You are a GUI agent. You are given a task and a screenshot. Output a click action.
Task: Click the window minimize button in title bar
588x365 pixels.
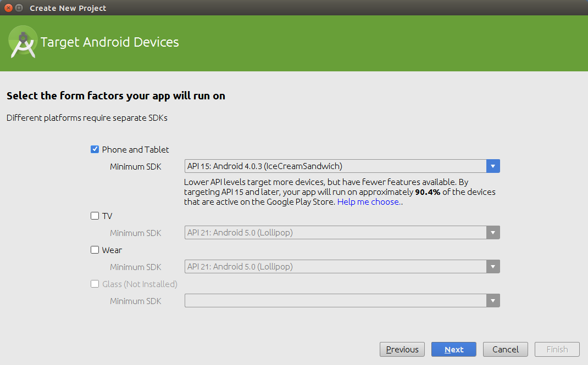[19, 8]
